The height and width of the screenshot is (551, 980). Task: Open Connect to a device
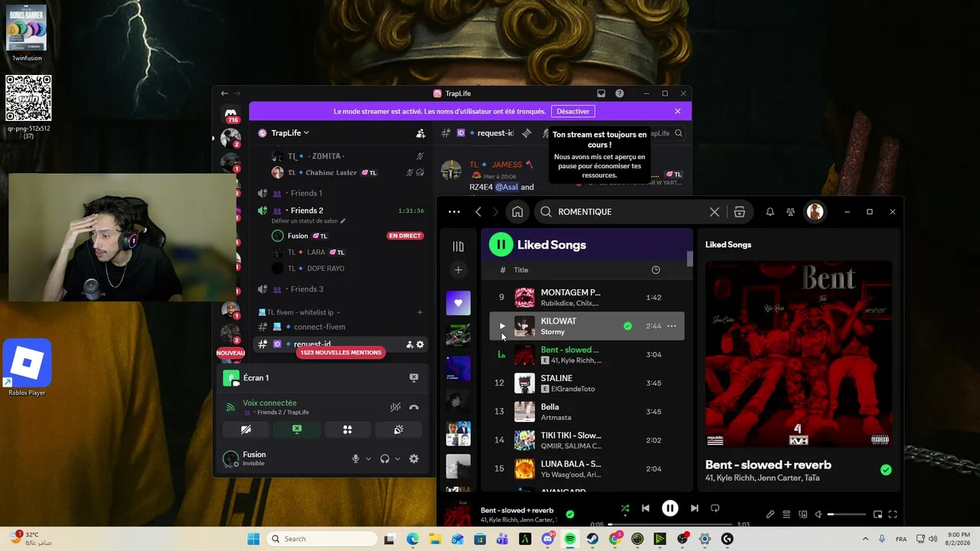pyautogui.click(x=803, y=515)
